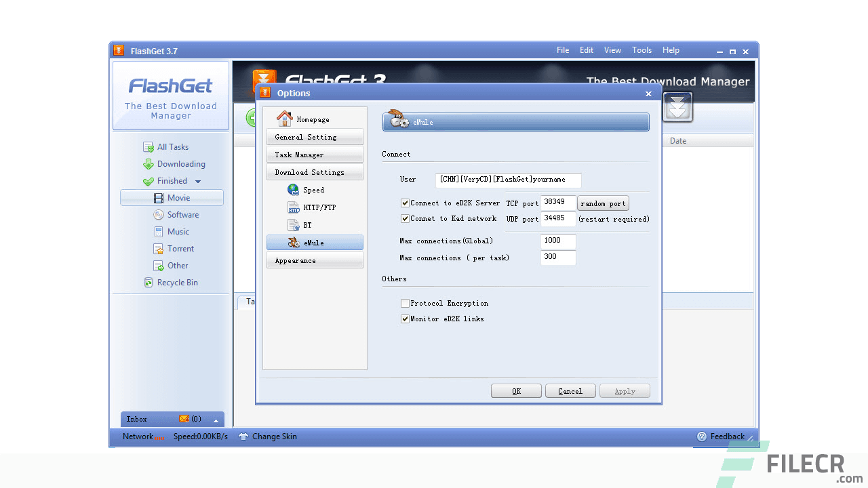Click the Movie film icon
The height and width of the screenshot is (488, 868).
click(x=159, y=198)
